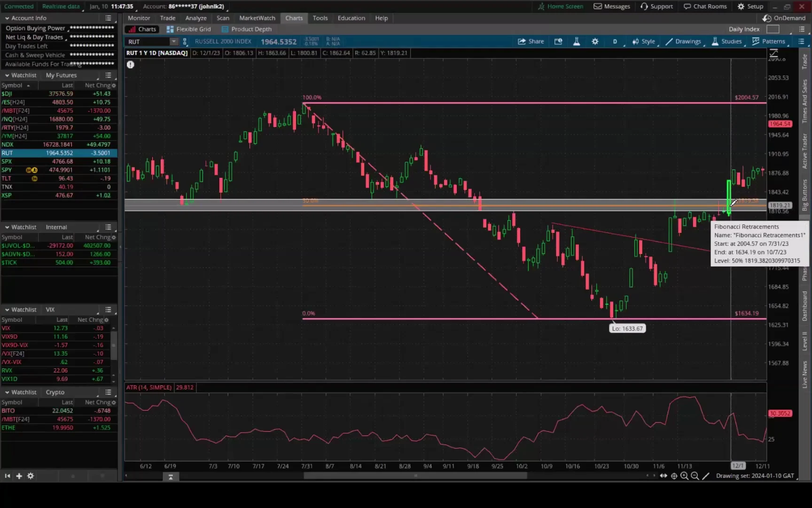Switch to the MarketWatch tab

[258, 18]
